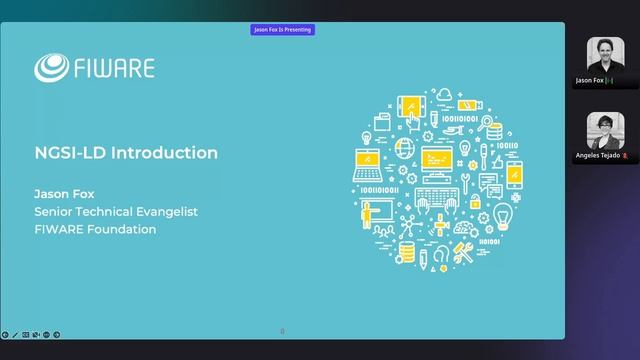The width and height of the screenshot is (640, 360).
Task: Select Angeles Tejado's video thumbnail
Action: point(605,131)
